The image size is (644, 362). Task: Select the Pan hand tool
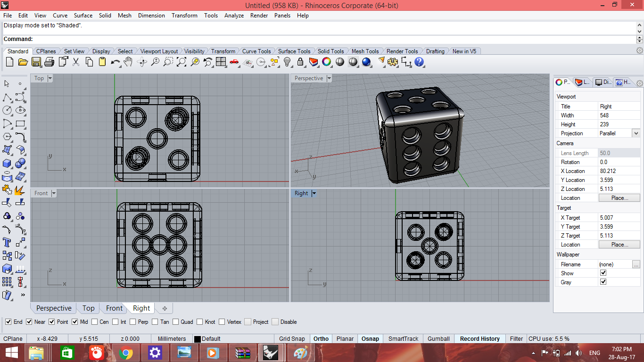point(128,62)
